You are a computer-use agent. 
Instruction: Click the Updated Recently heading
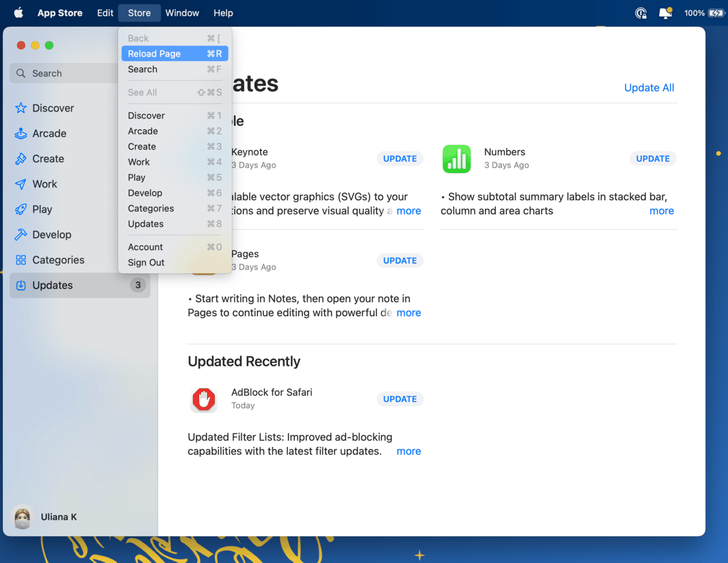click(244, 361)
